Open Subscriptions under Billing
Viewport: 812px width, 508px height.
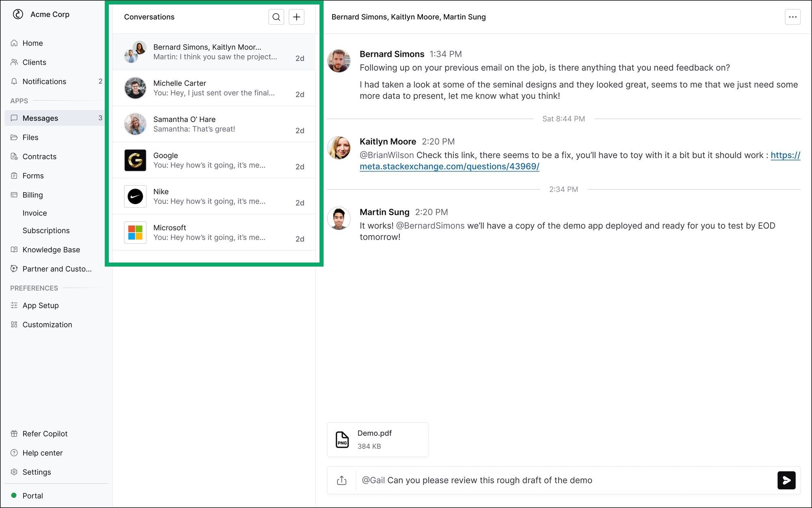[x=46, y=230]
